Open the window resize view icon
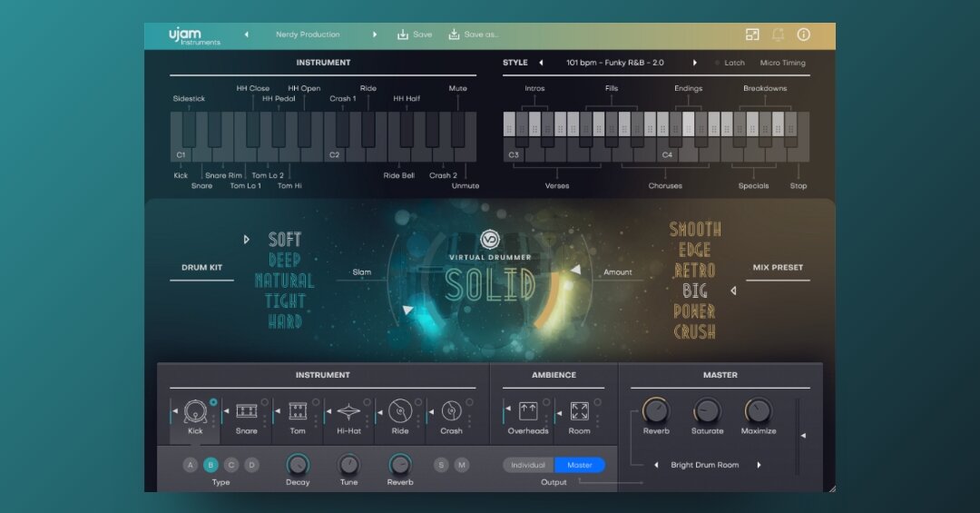Image resolution: width=980 pixels, height=513 pixels. [752, 35]
